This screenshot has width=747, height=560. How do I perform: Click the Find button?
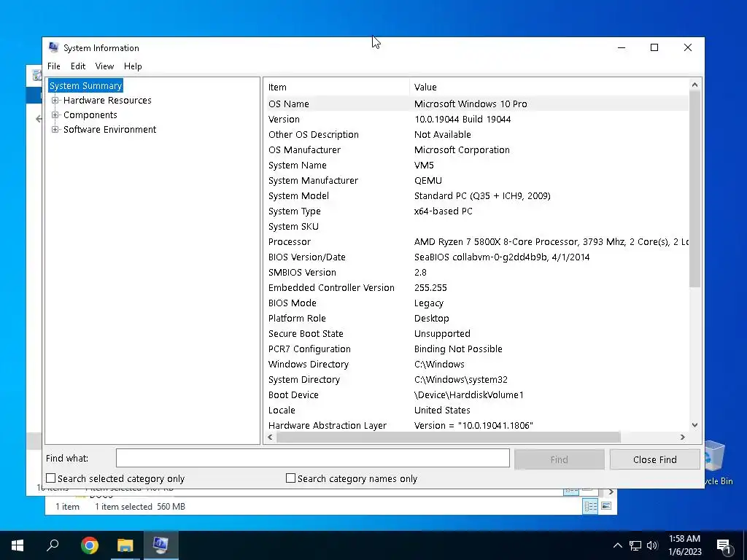point(560,459)
